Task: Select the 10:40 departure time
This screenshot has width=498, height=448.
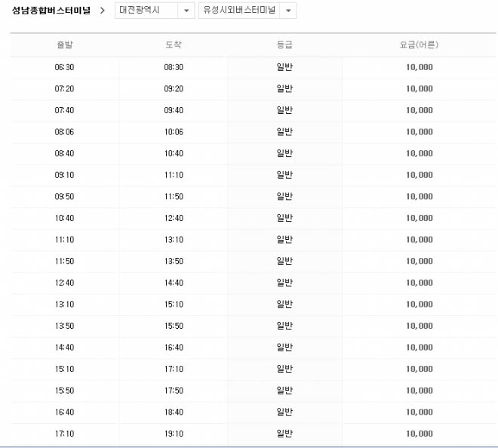Action: (x=64, y=218)
